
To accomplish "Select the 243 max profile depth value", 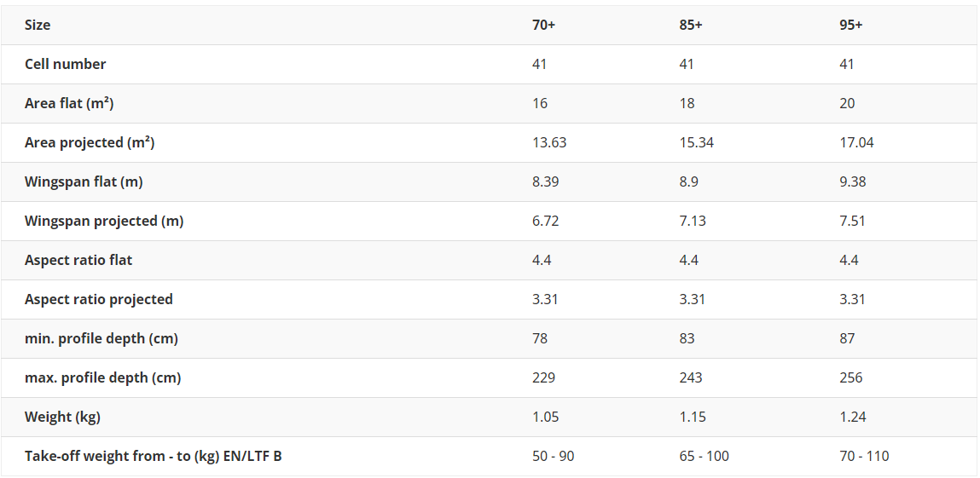I will point(691,378).
